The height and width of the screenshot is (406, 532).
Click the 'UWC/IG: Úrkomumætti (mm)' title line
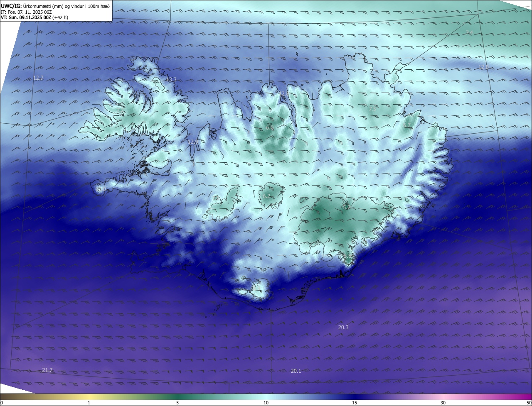pyautogui.click(x=55, y=6)
